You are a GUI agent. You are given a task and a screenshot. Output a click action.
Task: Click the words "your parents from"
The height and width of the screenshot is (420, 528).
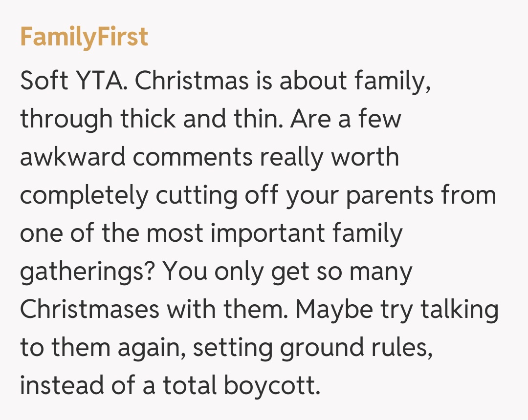(391, 195)
